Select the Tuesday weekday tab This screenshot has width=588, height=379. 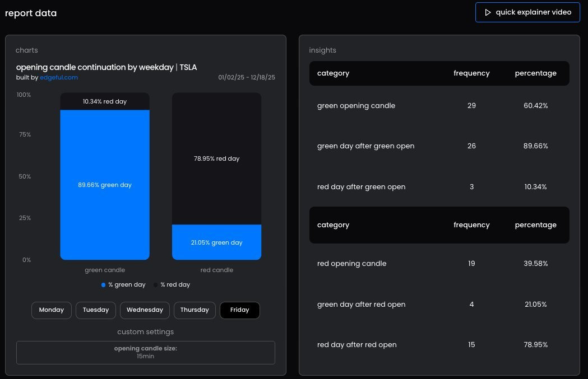pos(96,310)
